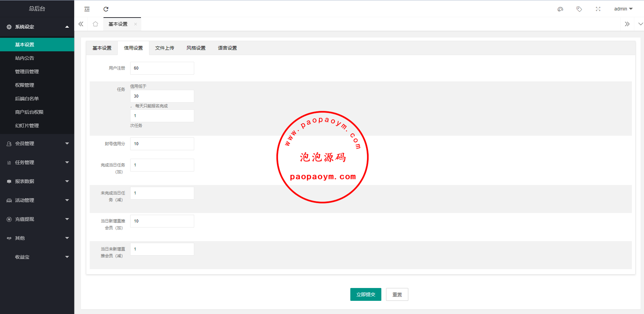The height and width of the screenshot is (314, 644).
Task: Open the admin user dropdown
Action: tap(623, 9)
